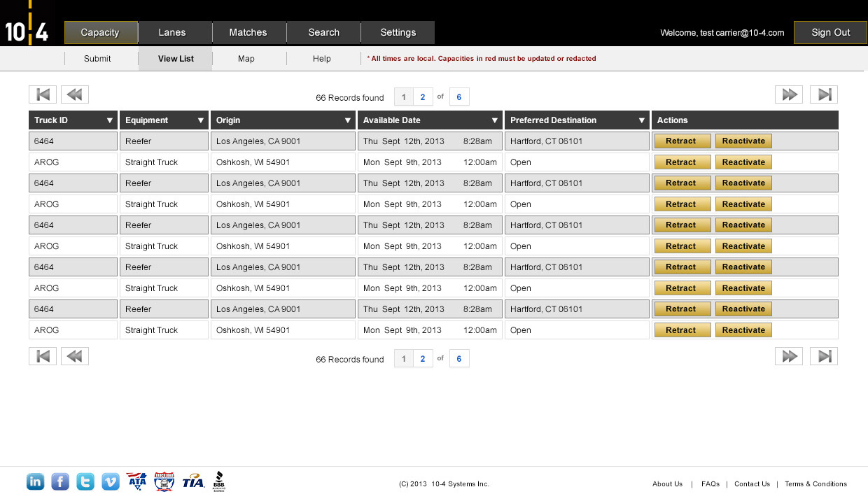Click the ATA logo in footer
This screenshot has height=494, width=868.
(136, 481)
